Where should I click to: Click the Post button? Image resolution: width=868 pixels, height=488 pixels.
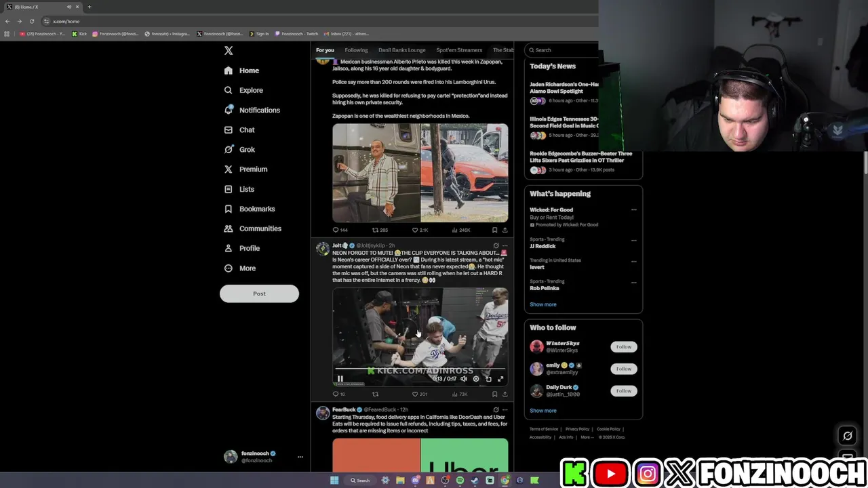[x=259, y=293]
